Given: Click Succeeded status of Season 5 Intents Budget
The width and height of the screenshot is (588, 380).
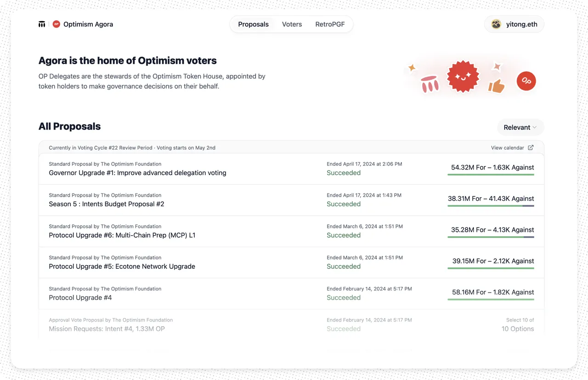Looking at the screenshot, I should [344, 204].
